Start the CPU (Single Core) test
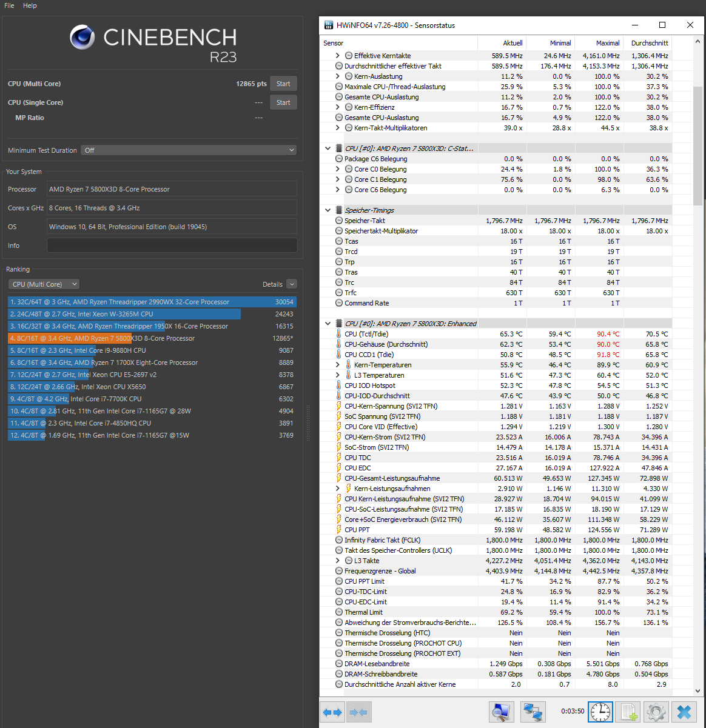 [x=283, y=102]
